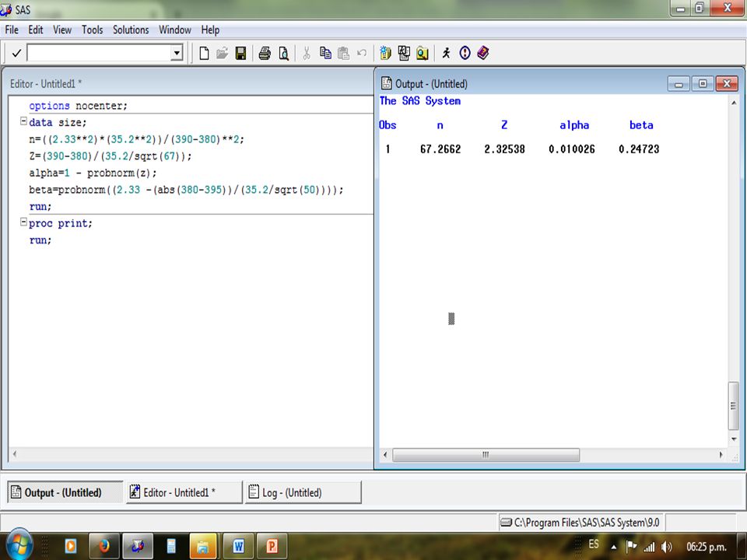Open a file using the folder icon
The image size is (747, 560).
coord(222,53)
